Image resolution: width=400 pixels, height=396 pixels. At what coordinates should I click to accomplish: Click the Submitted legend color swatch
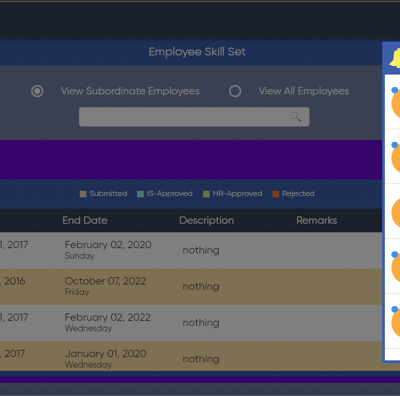pos(83,194)
